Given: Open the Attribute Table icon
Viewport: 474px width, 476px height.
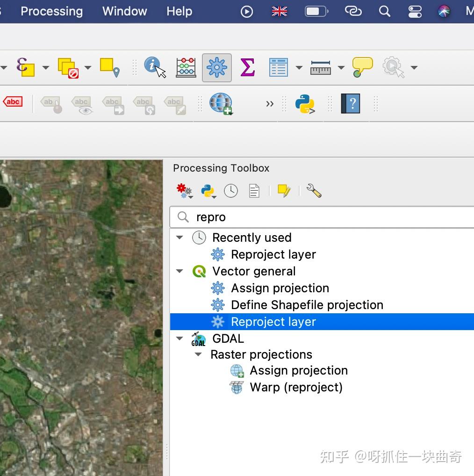Looking at the screenshot, I should (x=278, y=67).
